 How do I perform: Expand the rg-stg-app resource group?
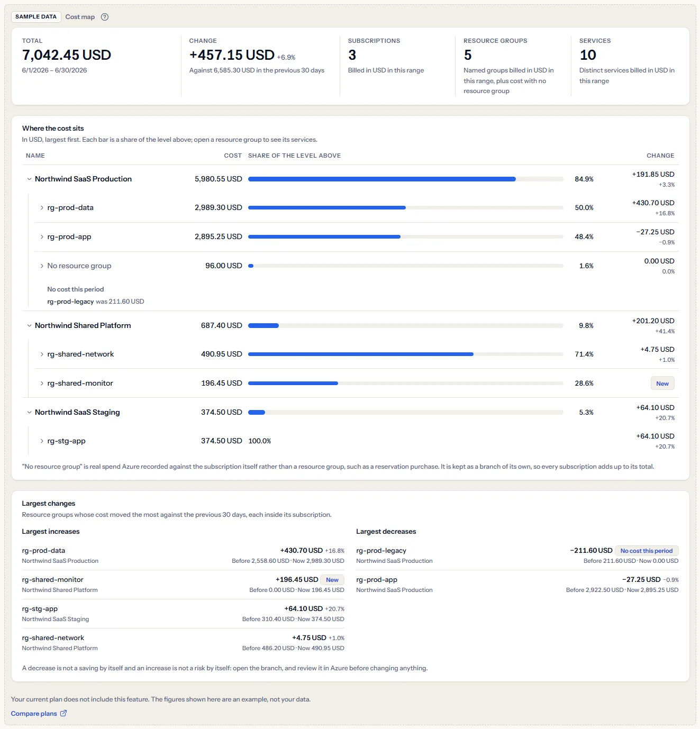[x=42, y=441]
